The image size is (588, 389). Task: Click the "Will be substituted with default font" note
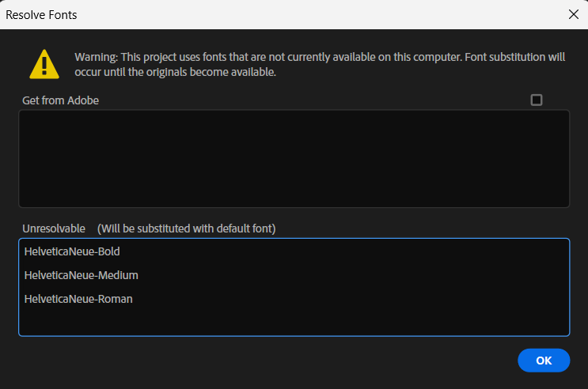[x=186, y=228]
